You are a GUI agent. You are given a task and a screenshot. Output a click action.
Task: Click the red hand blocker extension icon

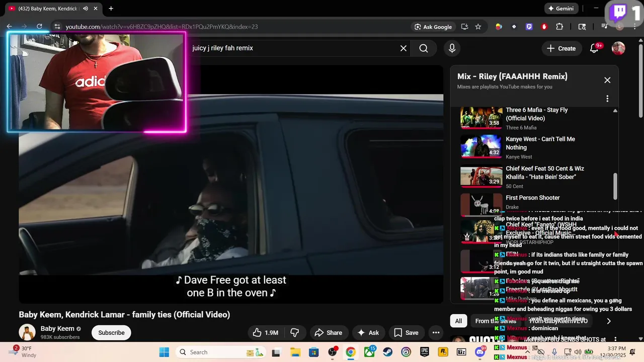pyautogui.click(x=544, y=27)
